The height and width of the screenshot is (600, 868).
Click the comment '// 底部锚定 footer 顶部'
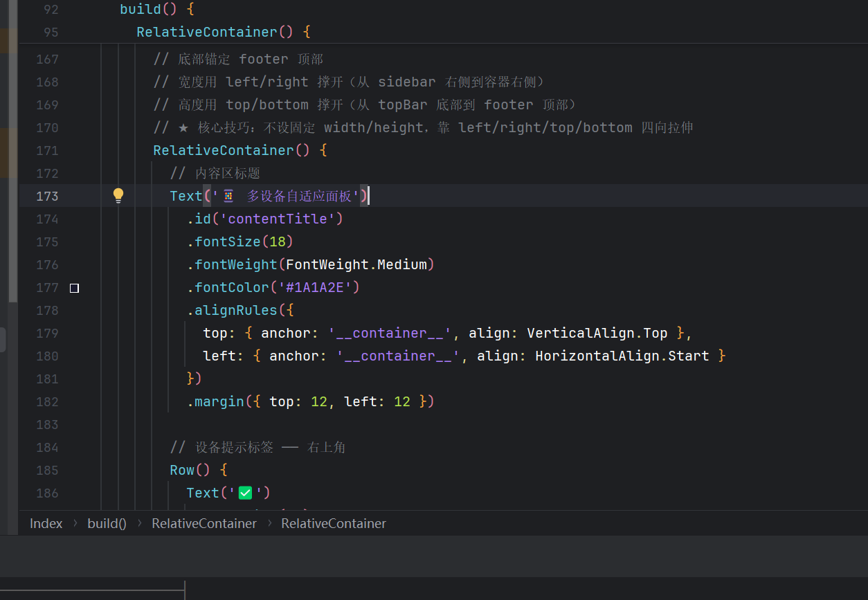tap(238, 60)
